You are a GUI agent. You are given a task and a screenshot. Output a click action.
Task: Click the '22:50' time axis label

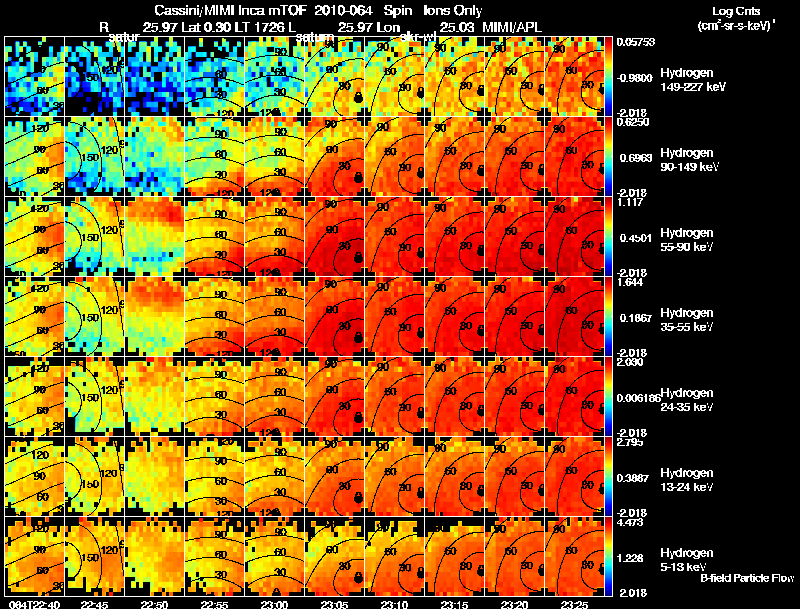155,604
